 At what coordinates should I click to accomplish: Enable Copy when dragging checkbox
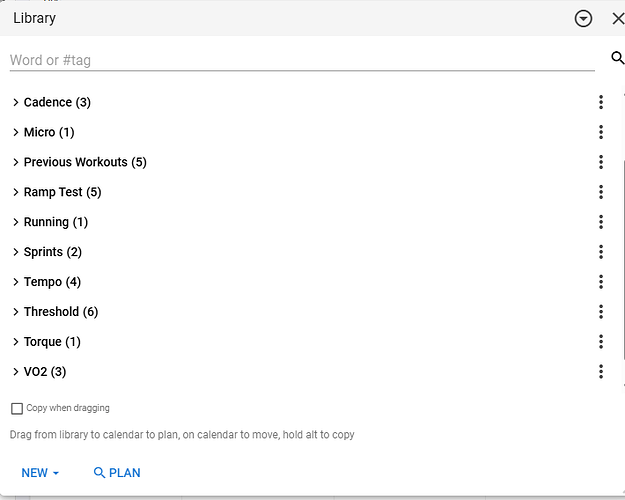tap(17, 408)
